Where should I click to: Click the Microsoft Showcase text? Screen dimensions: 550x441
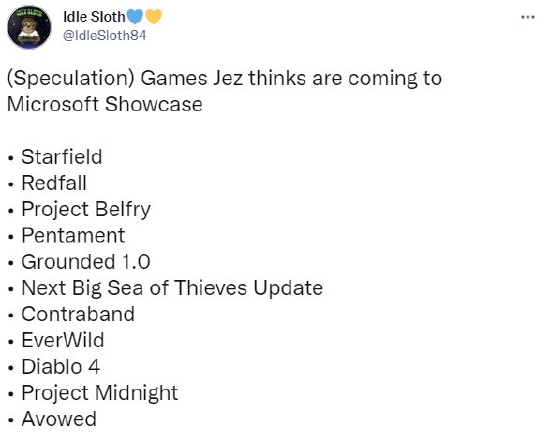coord(105,104)
